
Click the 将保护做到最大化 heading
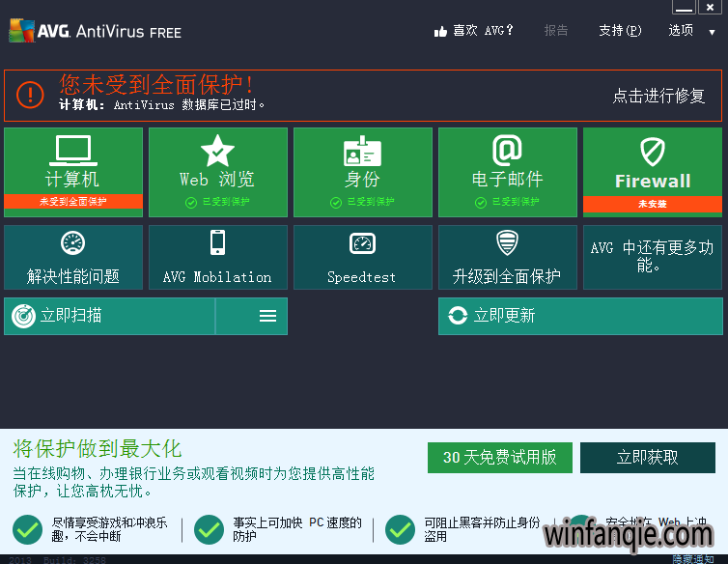98,449
